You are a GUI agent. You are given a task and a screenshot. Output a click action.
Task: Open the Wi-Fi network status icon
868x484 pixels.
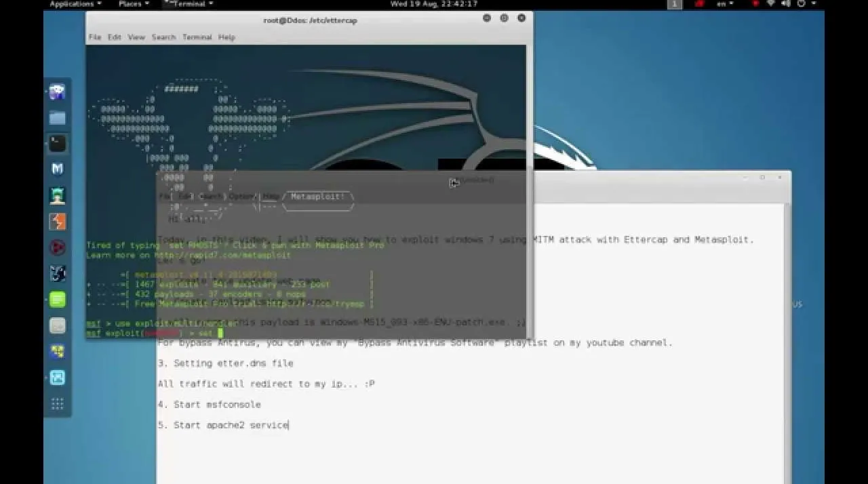coord(770,4)
